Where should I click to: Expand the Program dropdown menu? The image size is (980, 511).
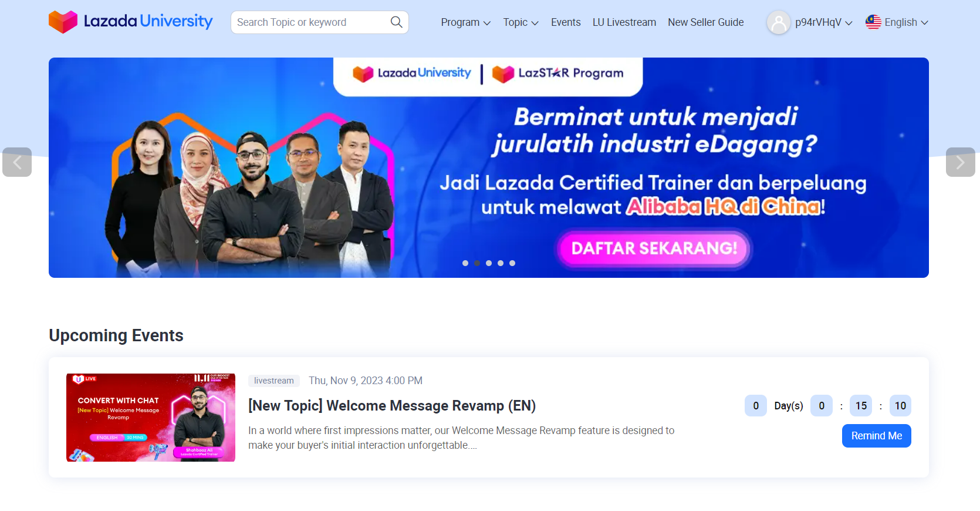click(x=465, y=22)
